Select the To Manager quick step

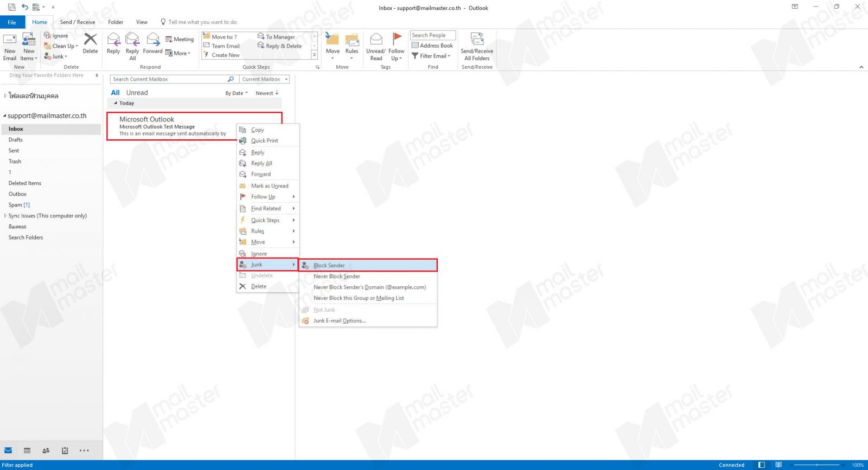click(x=276, y=37)
